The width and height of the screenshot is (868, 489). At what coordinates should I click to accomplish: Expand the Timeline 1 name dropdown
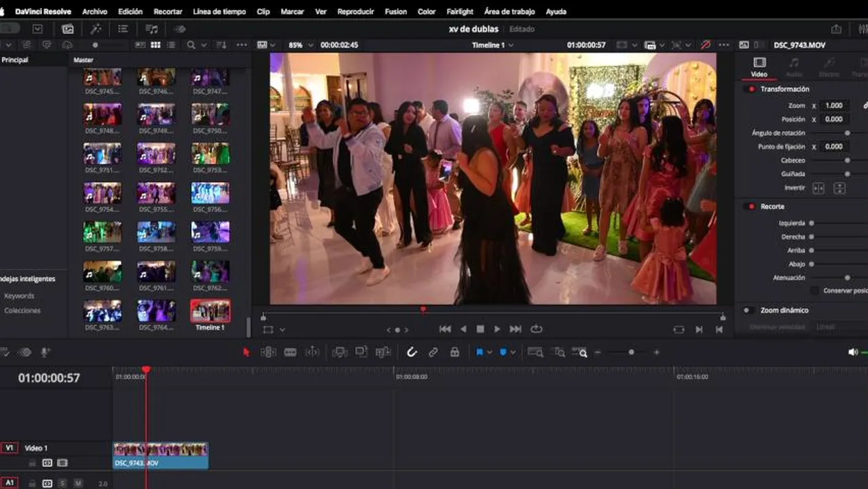pyautogui.click(x=511, y=45)
